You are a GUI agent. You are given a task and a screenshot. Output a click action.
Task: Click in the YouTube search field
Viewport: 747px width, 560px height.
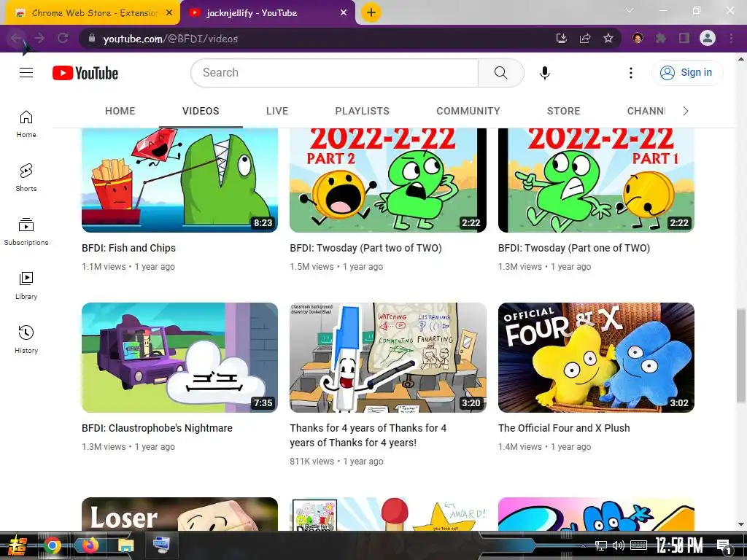coord(334,72)
